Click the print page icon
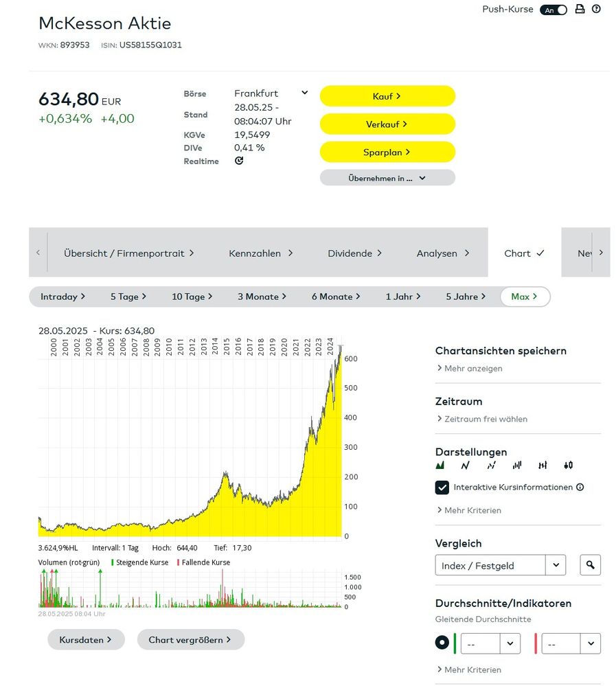 (580, 10)
